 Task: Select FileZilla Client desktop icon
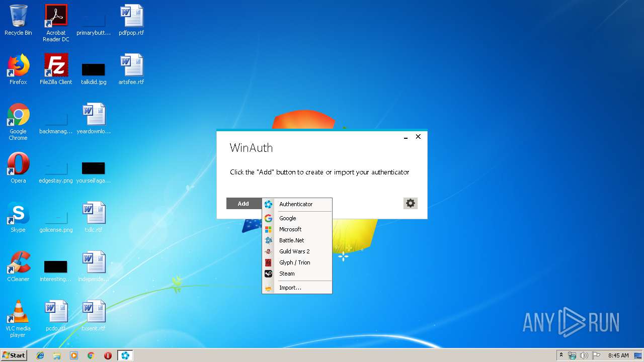coord(56,69)
